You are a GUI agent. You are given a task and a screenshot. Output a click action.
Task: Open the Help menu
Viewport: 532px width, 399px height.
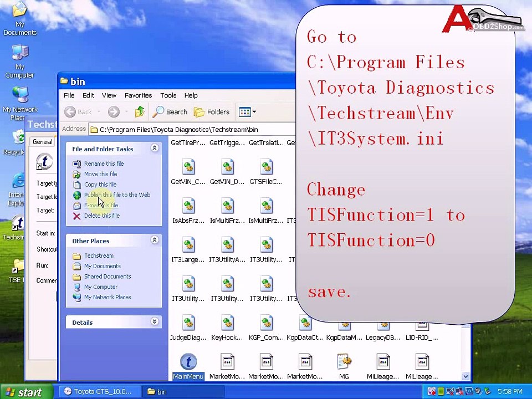coord(191,95)
